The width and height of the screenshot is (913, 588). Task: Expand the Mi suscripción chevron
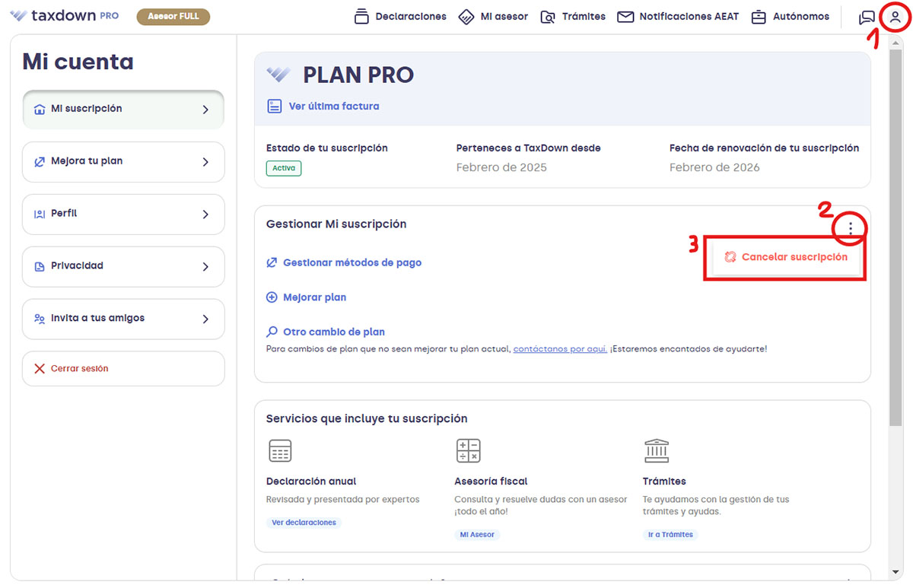pyautogui.click(x=205, y=110)
